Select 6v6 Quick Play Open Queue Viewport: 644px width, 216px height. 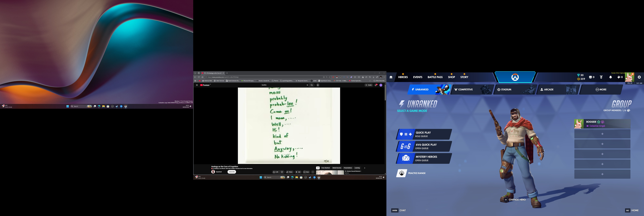tap(424, 146)
